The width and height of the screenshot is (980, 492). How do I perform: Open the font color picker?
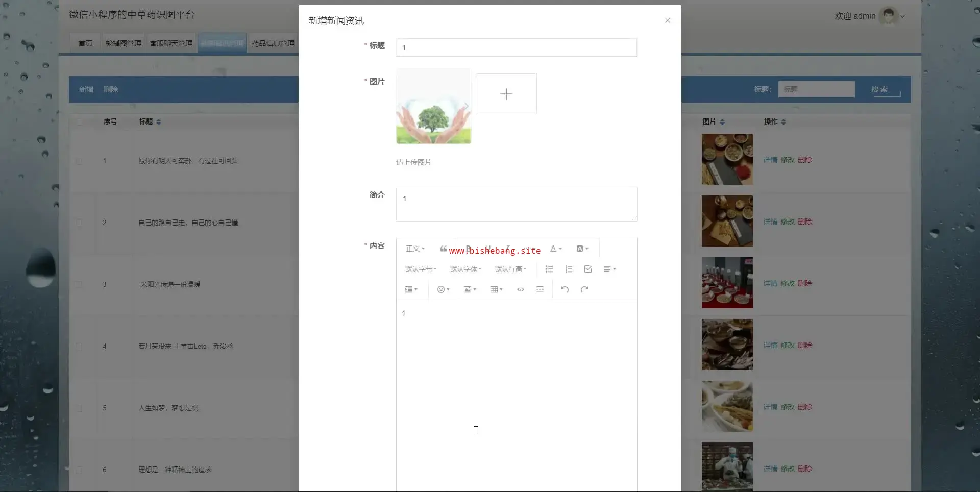(555, 249)
